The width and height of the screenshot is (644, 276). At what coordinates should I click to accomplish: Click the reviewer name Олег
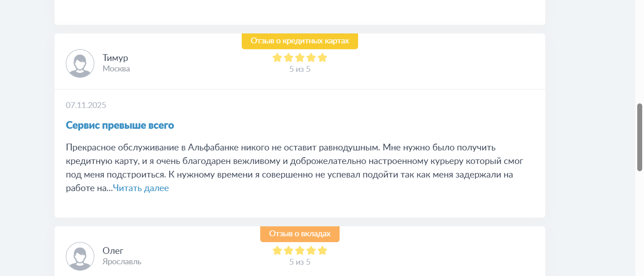tap(113, 251)
